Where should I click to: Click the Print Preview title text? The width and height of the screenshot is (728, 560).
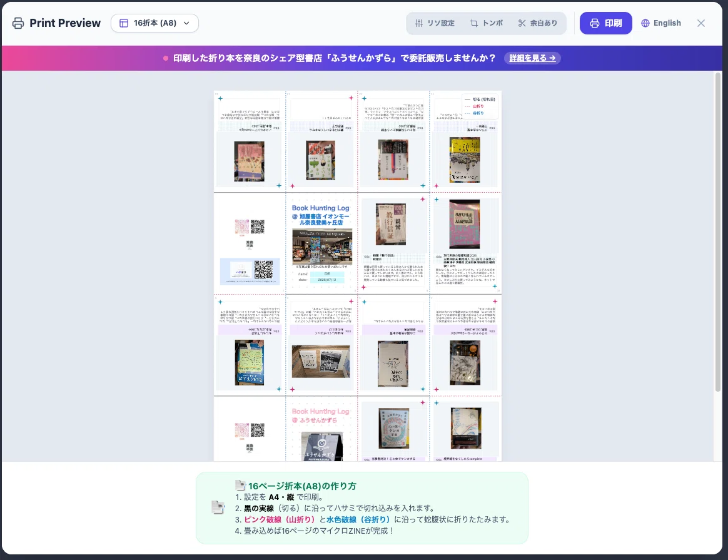click(x=65, y=23)
